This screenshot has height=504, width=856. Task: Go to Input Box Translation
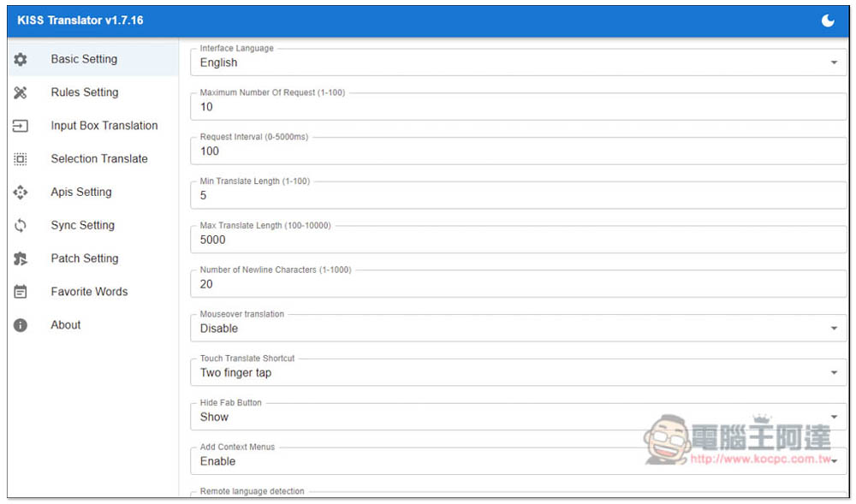93,126
